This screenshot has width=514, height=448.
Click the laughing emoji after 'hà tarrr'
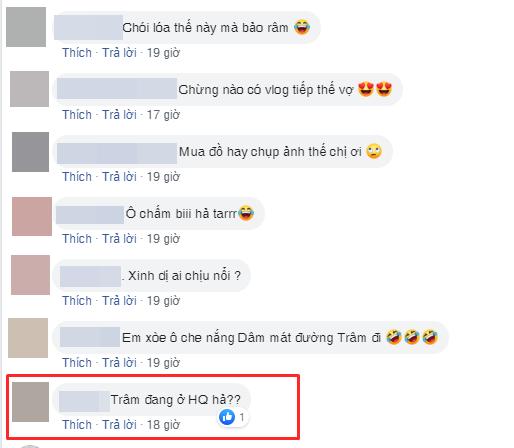246,213
